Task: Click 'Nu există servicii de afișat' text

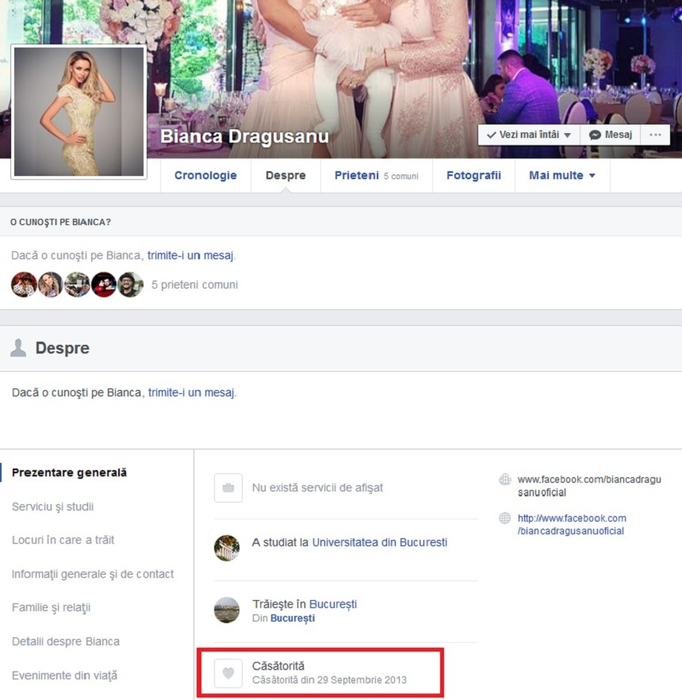Action: pos(317,488)
